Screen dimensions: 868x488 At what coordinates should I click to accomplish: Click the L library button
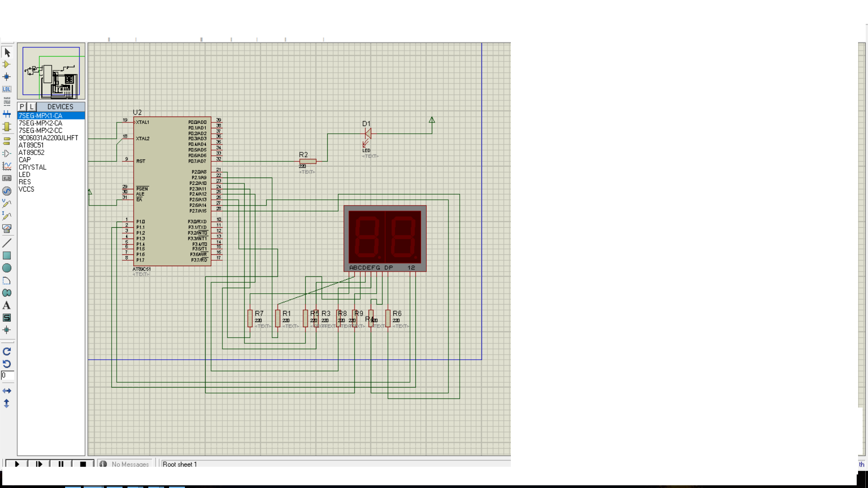(x=32, y=107)
